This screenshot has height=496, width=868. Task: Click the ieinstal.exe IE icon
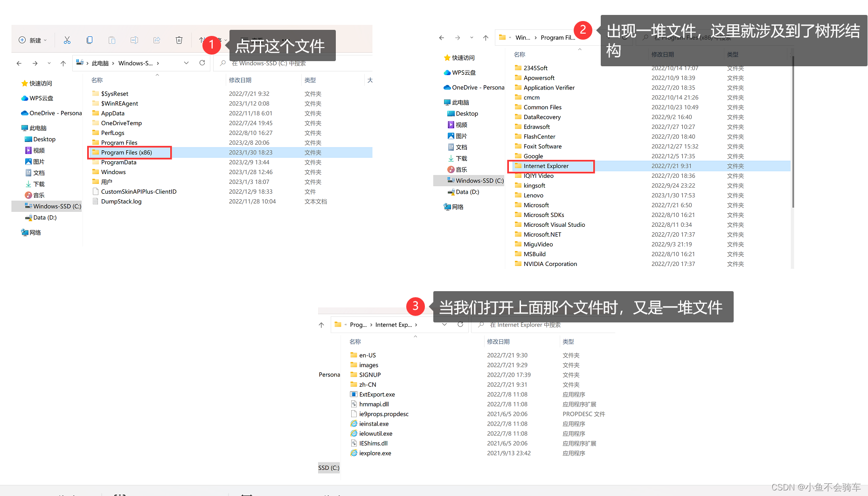[354, 424]
